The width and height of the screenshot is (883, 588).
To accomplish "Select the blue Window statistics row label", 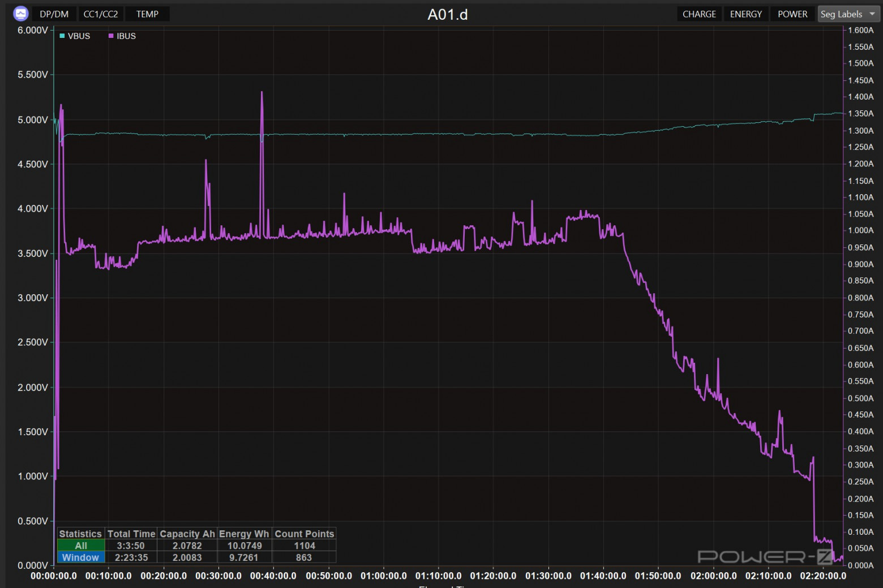I will [81, 557].
